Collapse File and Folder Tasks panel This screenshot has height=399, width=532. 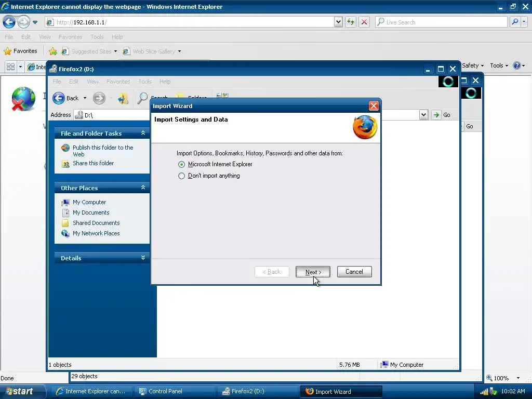pyautogui.click(x=143, y=133)
